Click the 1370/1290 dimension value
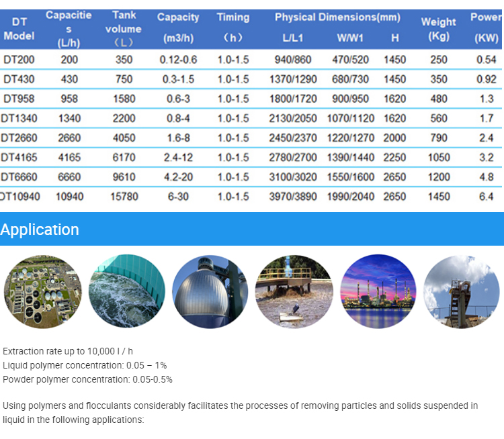This screenshot has width=504, height=439. tap(293, 79)
